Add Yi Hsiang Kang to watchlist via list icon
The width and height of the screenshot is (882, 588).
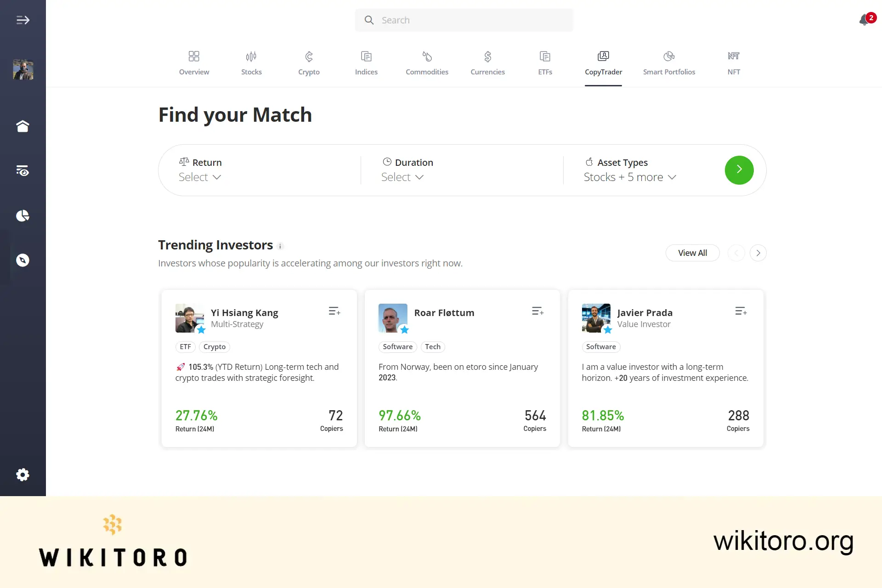point(334,311)
